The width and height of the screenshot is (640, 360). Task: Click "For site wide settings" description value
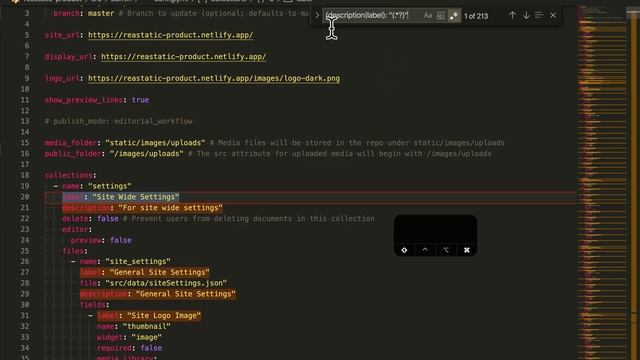click(170, 208)
